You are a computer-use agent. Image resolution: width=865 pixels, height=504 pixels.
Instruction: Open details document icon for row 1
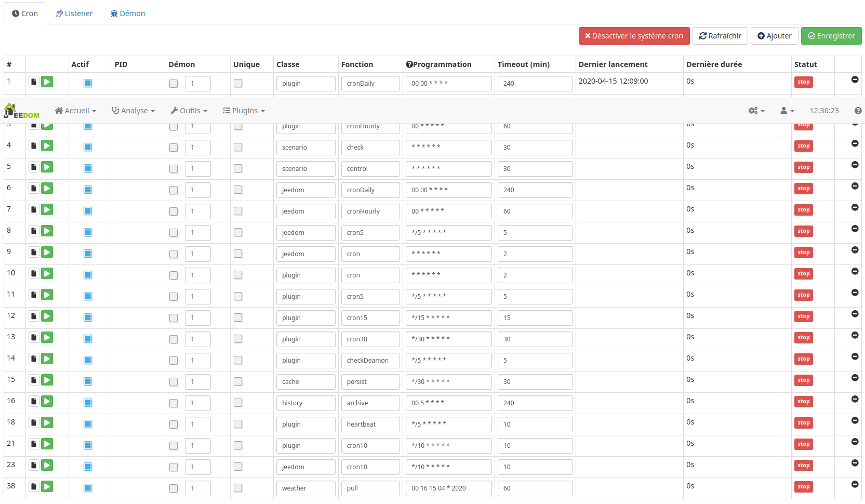point(34,82)
